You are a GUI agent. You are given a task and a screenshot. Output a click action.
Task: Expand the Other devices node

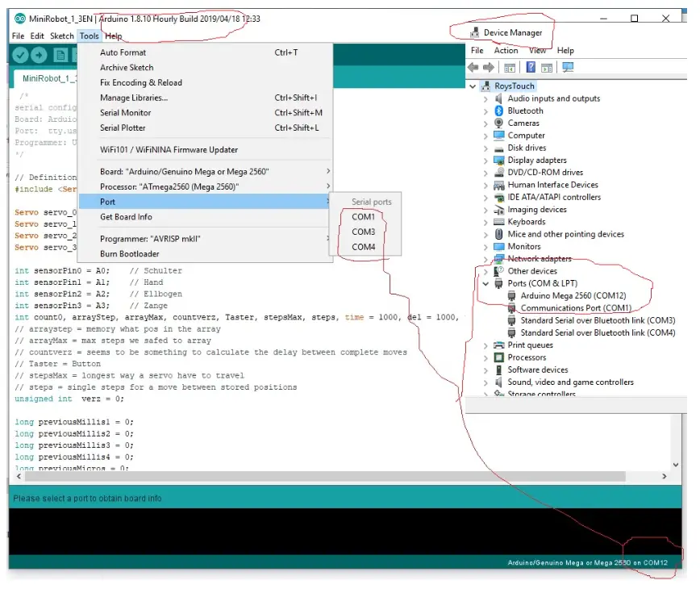point(485,271)
